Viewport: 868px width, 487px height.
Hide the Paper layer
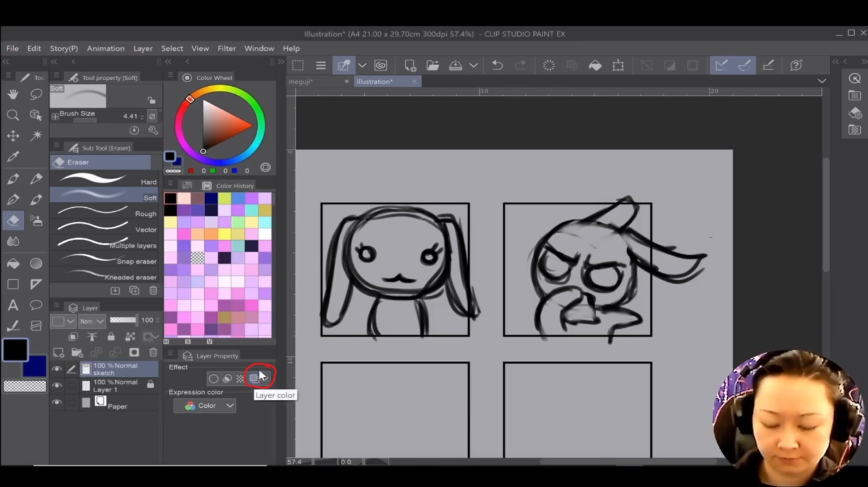tap(57, 402)
